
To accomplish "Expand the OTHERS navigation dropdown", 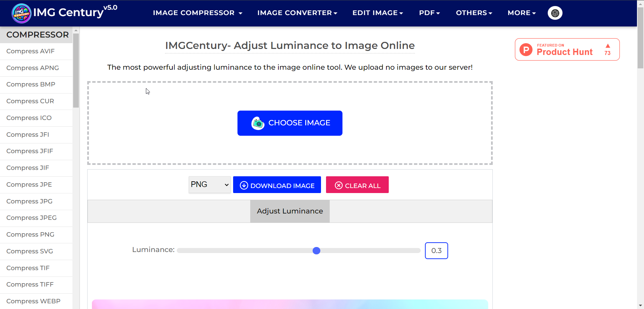I will (474, 13).
